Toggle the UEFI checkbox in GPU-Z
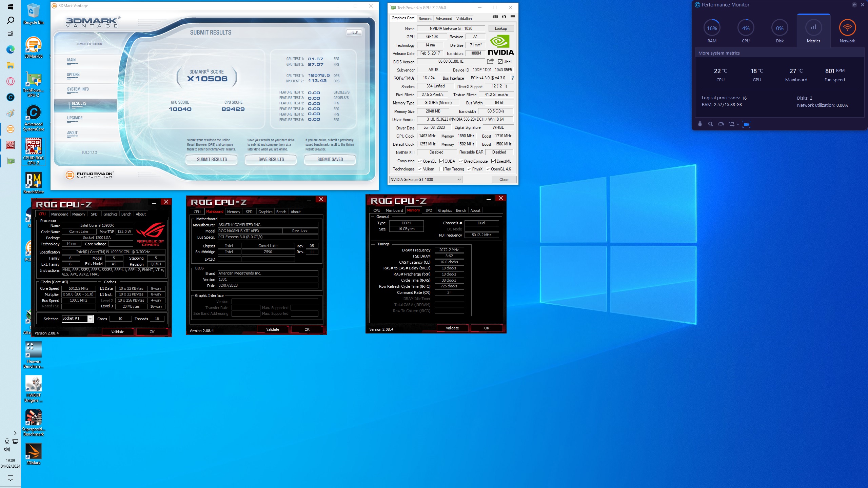 (500, 62)
